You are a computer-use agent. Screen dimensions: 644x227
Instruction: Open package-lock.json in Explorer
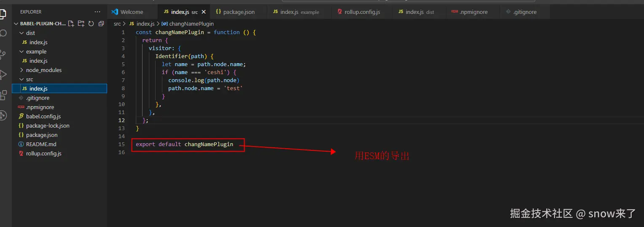(59, 126)
